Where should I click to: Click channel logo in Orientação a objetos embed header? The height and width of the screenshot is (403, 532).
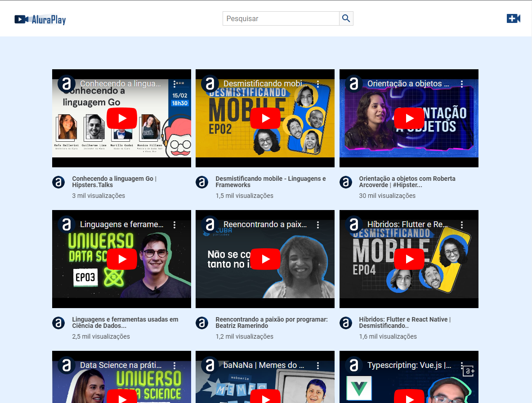354,84
